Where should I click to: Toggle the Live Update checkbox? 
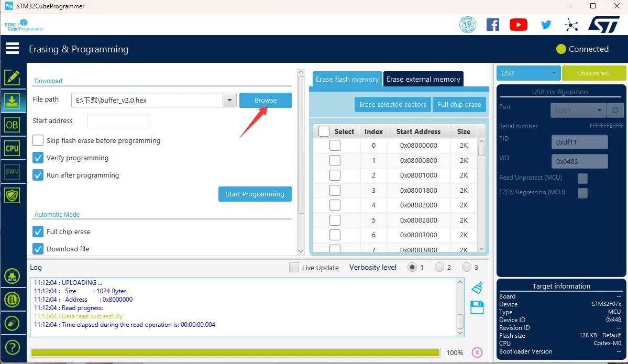[294, 267]
